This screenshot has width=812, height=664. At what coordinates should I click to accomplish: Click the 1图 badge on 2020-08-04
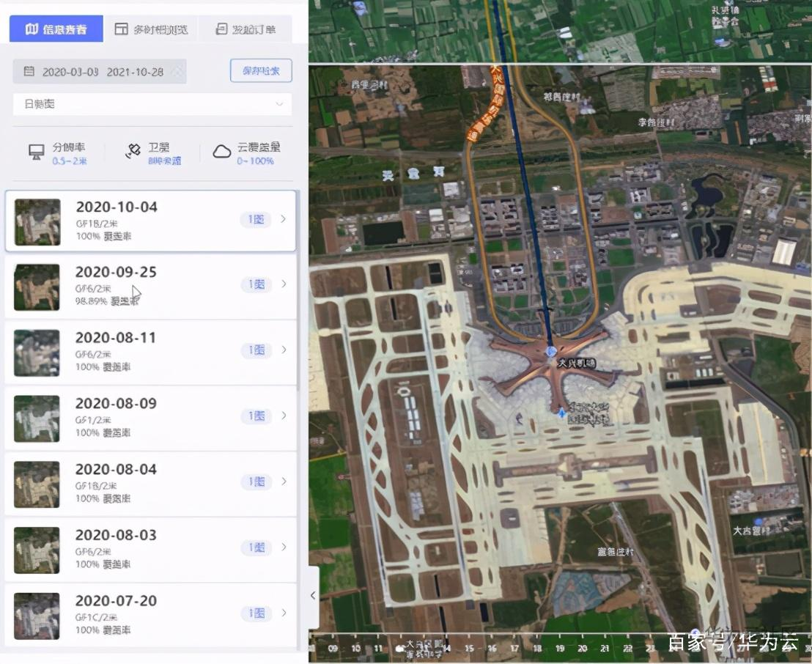(x=256, y=482)
